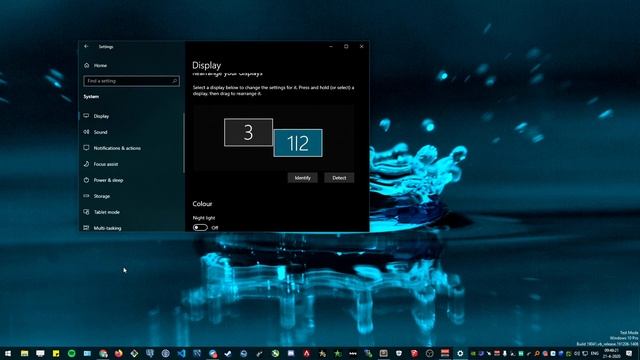Open the Action Center notification icon
640x360 pixels.
click(x=629, y=353)
